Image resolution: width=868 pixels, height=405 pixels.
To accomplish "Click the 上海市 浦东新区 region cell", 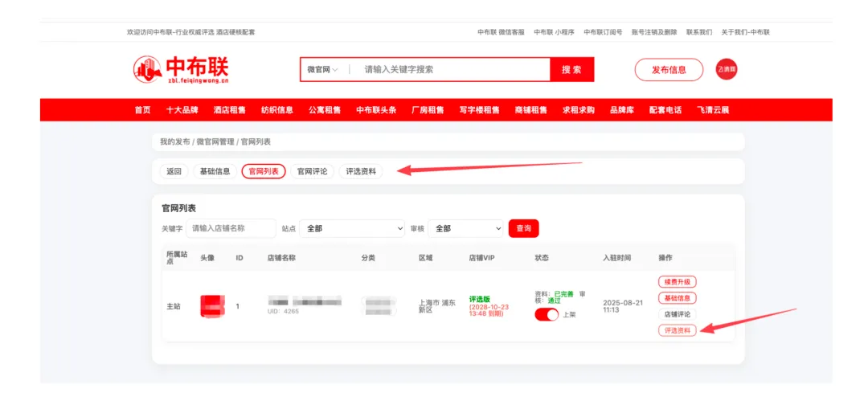I will click(x=436, y=306).
